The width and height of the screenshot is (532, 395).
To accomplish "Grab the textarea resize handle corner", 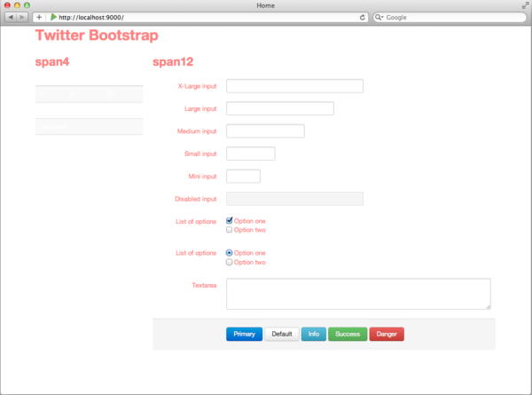I will [x=488, y=307].
